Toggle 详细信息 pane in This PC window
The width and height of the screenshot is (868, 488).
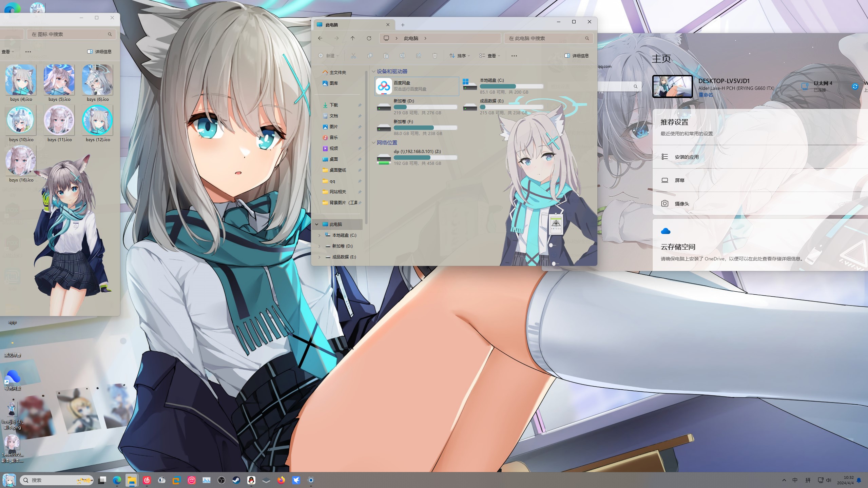(576, 56)
